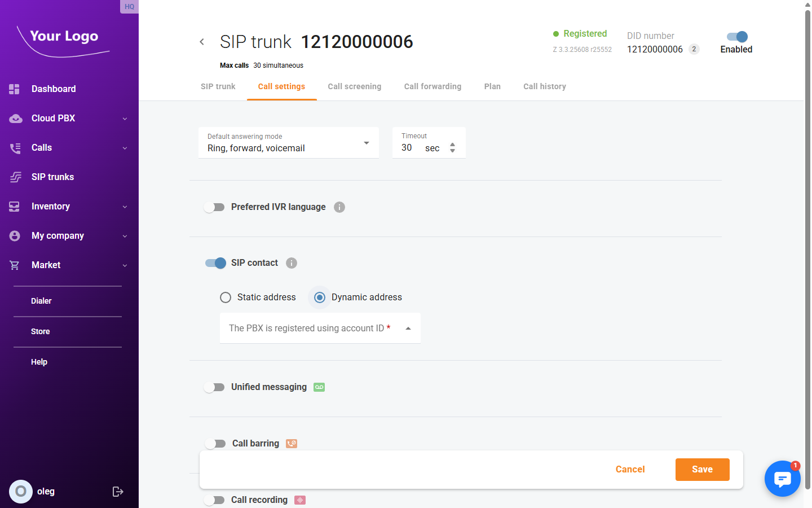The height and width of the screenshot is (508, 812).
Task: Select the Static address radio button
Action: pyautogui.click(x=226, y=297)
